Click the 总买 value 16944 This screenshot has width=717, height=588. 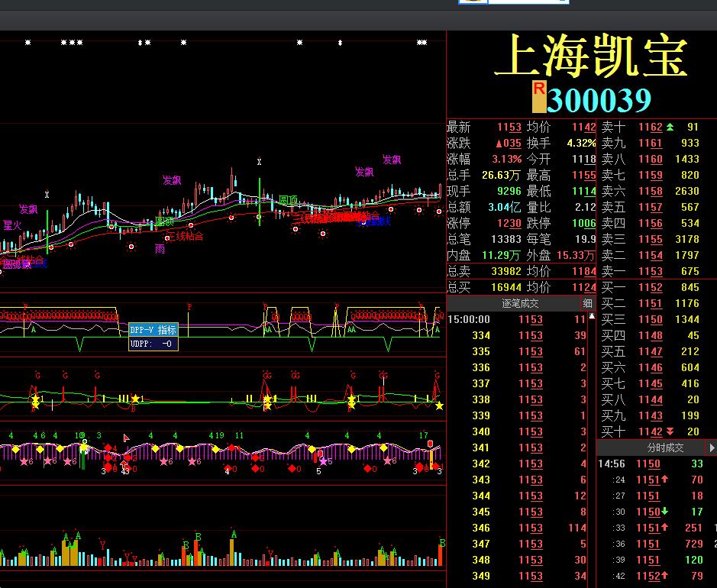[x=506, y=287]
